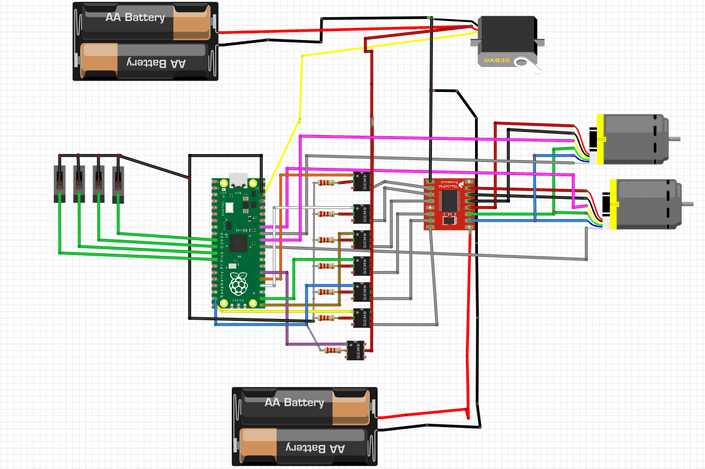Select the upper DC gear motor
Viewport: 705px width, 469px height.
coord(635,139)
